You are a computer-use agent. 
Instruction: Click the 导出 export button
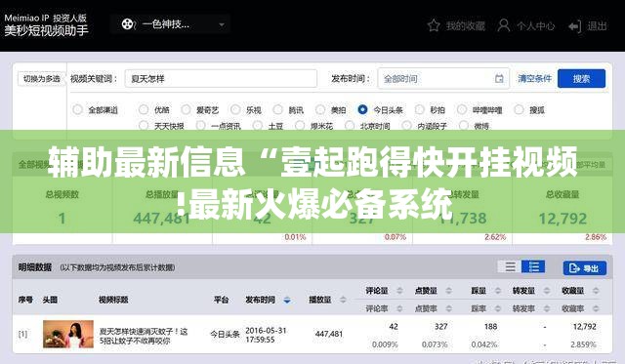point(584,268)
